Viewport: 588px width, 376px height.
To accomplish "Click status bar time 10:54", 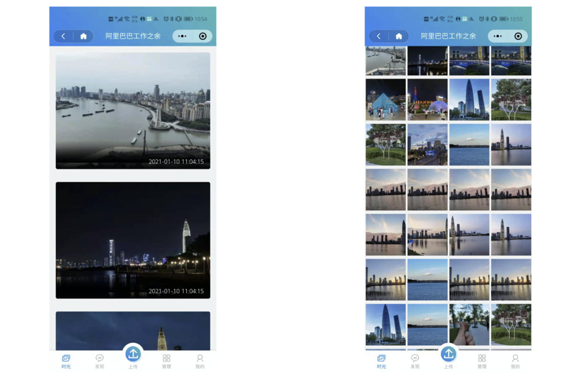I will pyautogui.click(x=201, y=19).
